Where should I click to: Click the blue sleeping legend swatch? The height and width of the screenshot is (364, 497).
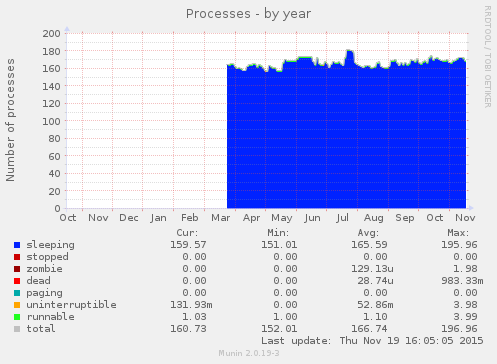[17, 245]
